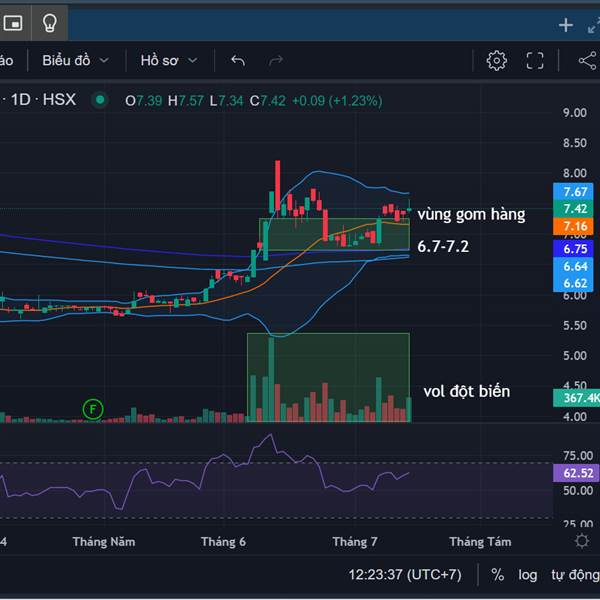
Task: Click the Tháng 6 date axis label
Action: 223,541
